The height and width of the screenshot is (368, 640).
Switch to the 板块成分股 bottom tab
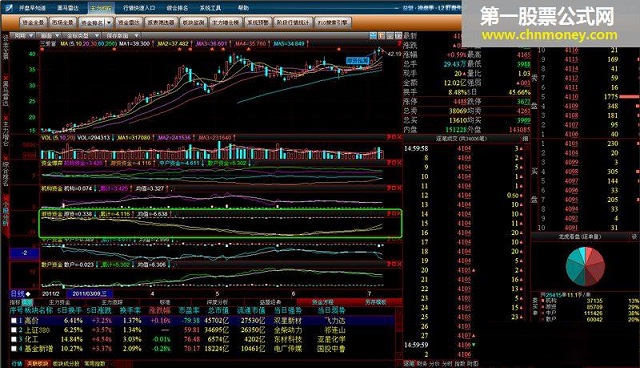[66, 363]
